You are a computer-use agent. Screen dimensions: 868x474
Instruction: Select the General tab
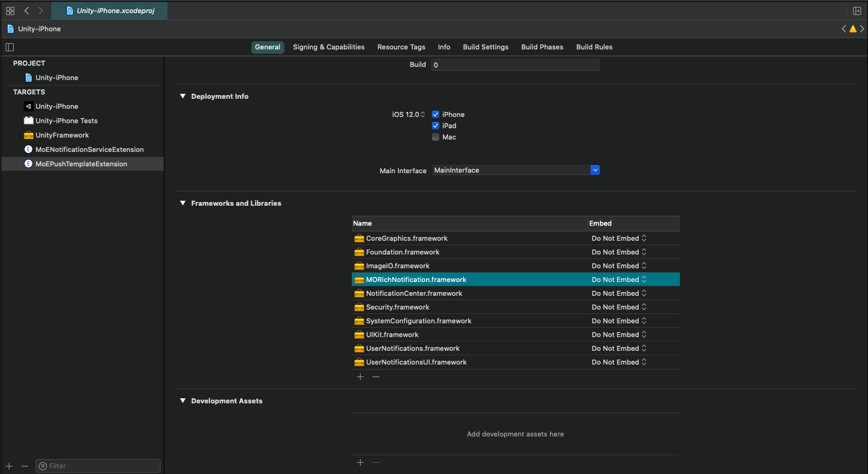(267, 47)
